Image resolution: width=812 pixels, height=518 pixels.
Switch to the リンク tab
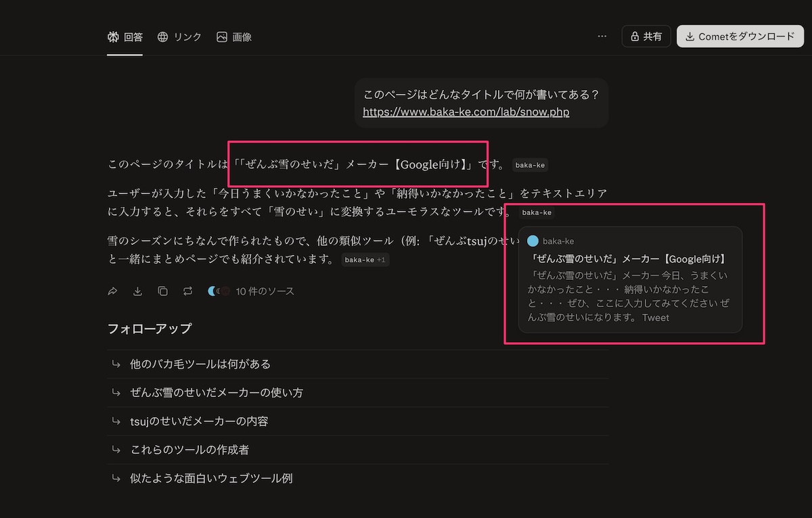pos(179,37)
